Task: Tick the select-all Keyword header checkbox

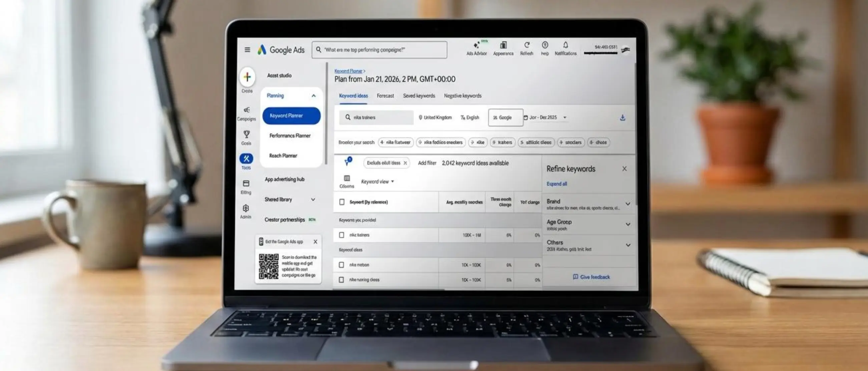Action: 342,202
